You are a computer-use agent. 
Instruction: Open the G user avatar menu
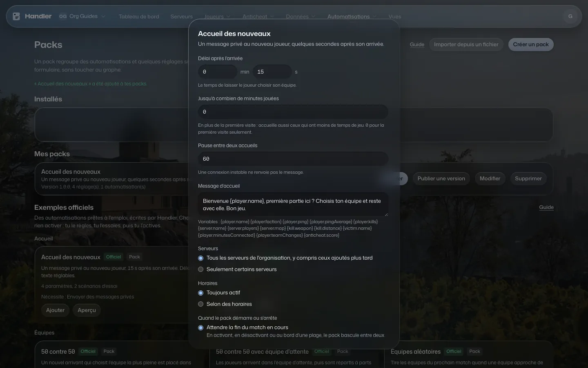coord(570,16)
